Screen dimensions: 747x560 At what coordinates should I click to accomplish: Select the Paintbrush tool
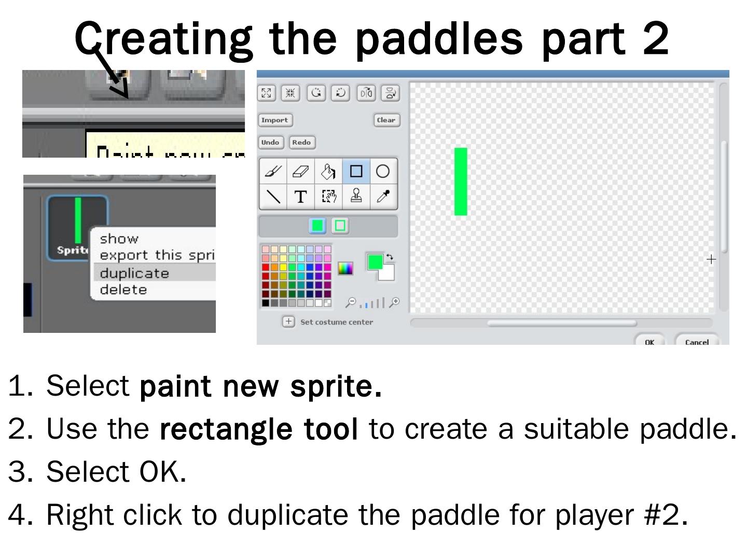(273, 171)
